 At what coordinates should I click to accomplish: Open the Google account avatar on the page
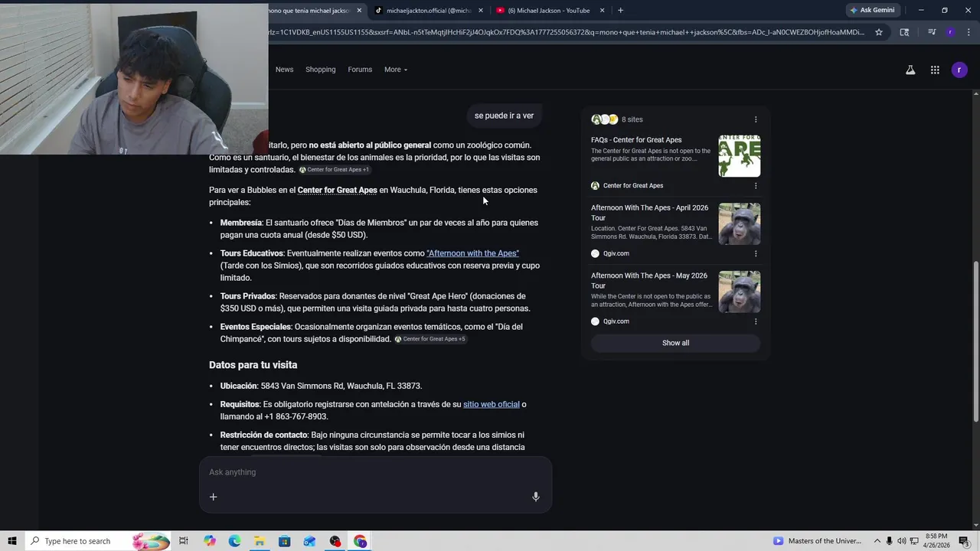coord(959,70)
